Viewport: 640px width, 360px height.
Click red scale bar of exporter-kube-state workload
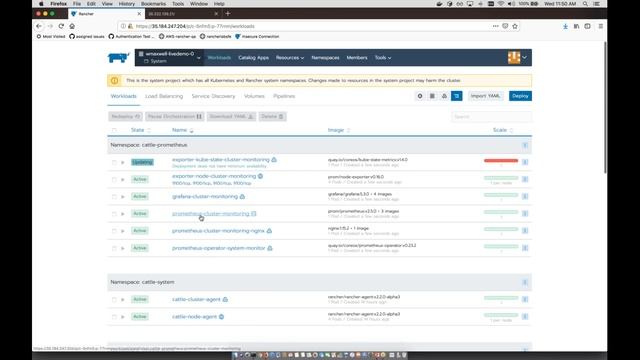click(501, 160)
